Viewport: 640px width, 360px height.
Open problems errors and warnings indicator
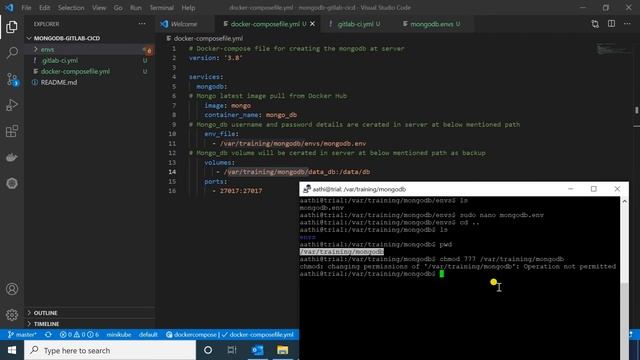pos(79,334)
